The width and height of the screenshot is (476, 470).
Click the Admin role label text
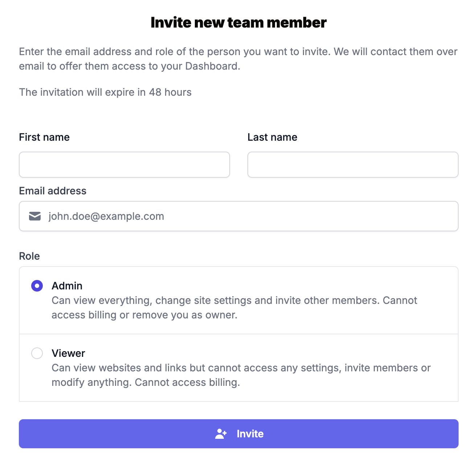(67, 286)
